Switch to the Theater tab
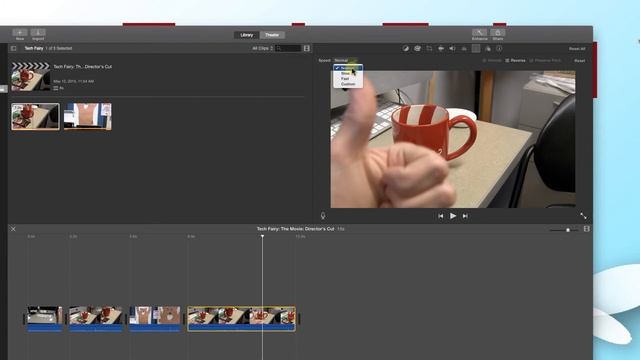The image size is (640, 360). 272,35
